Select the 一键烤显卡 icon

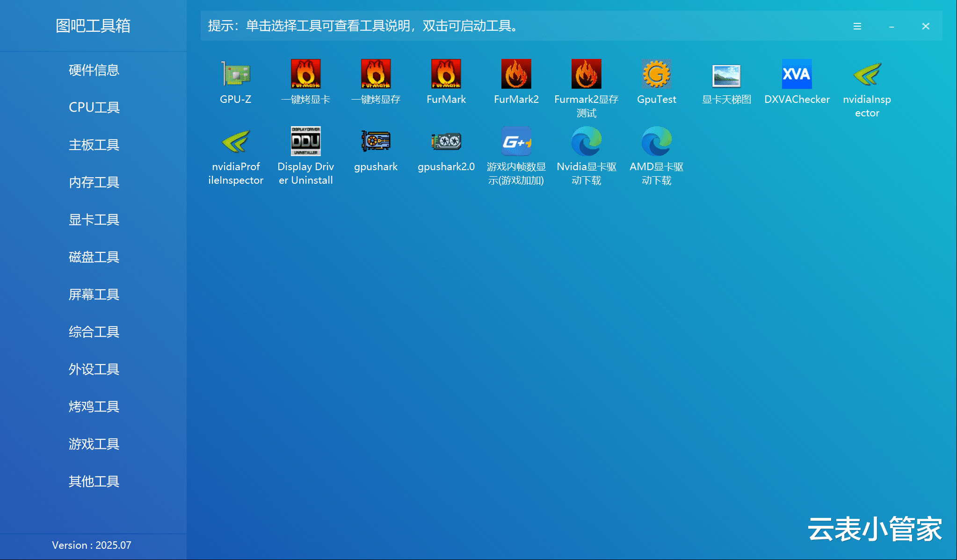coord(305,74)
